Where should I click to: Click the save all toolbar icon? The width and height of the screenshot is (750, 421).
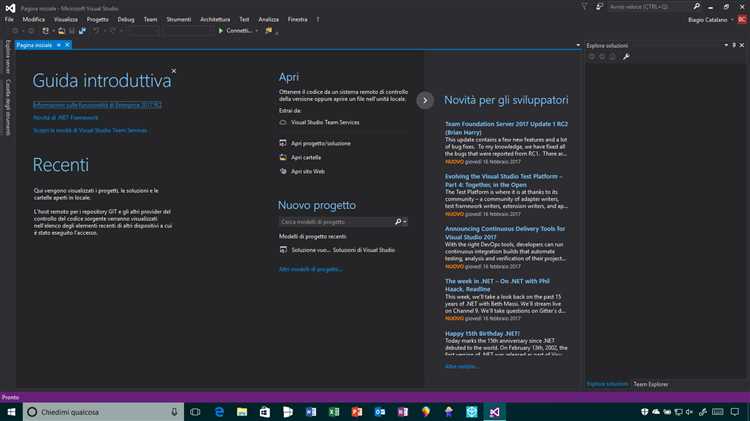pyautogui.click(x=82, y=31)
